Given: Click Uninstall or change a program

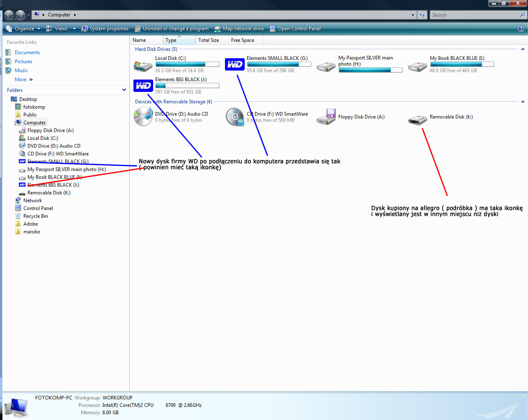Looking at the screenshot, I should click(175, 29).
